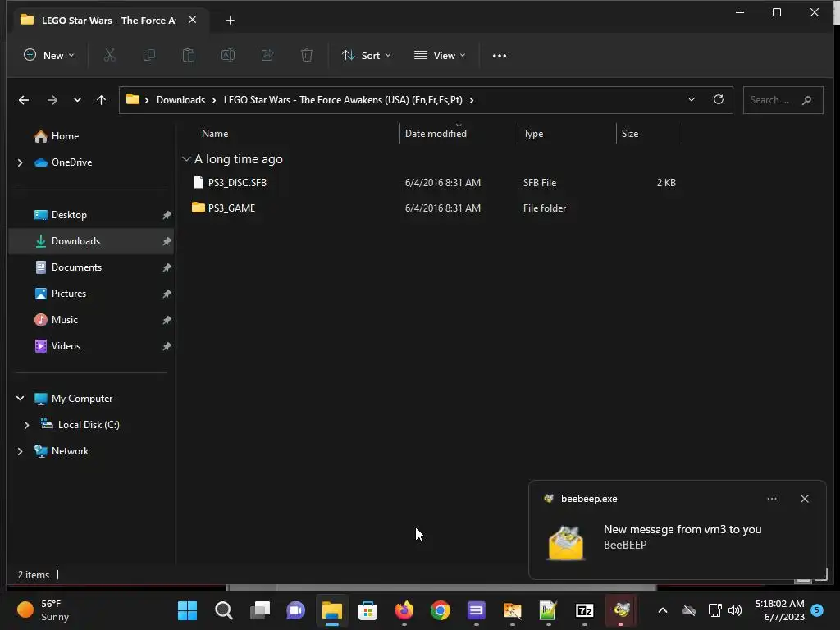Refresh the current folder view
This screenshot has height=630, width=840.
719,99
